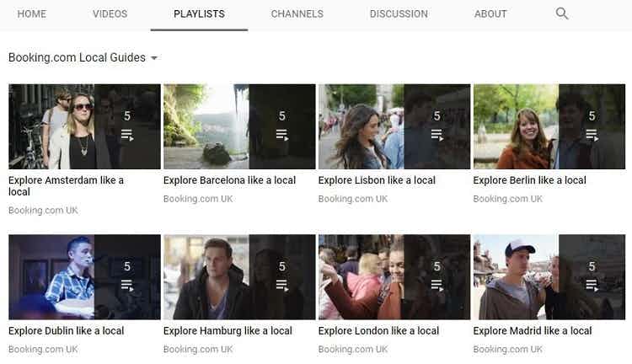The width and height of the screenshot is (632, 364).
Task: Click playlist queue icon on Berlin thumbnail
Action: coord(592,135)
